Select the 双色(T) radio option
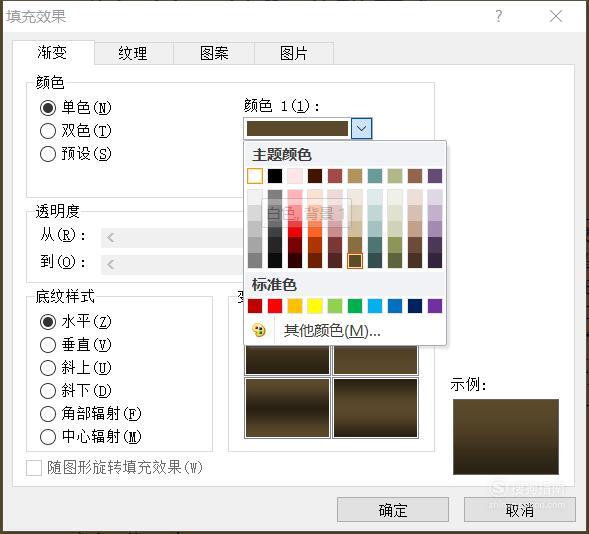This screenshot has height=534, width=589. [76, 131]
